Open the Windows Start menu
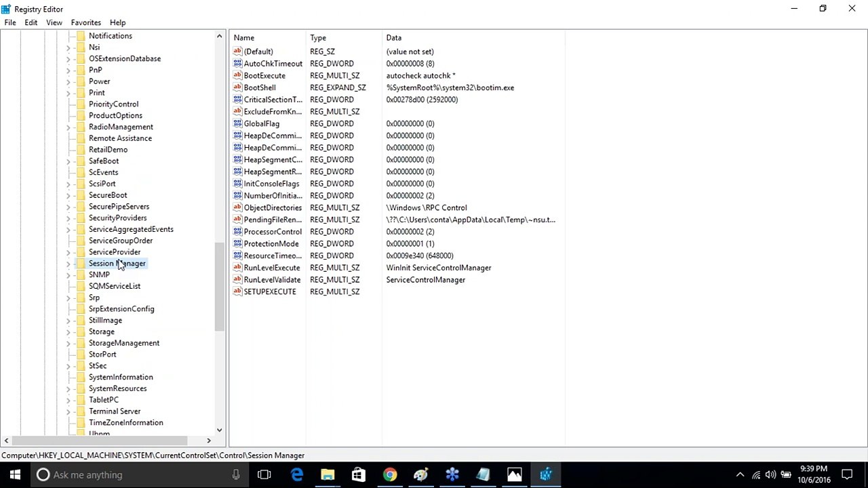 pyautogui.click(x=15, y=474)
